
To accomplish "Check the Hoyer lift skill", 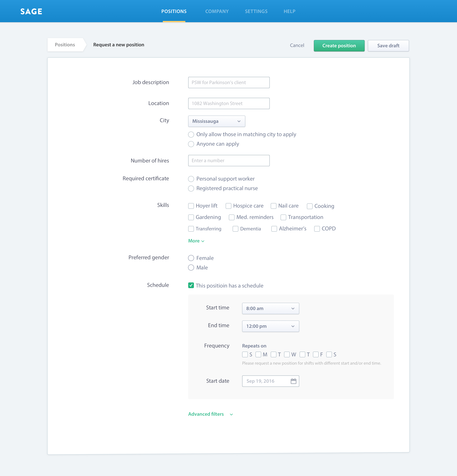I will point(191,206).
